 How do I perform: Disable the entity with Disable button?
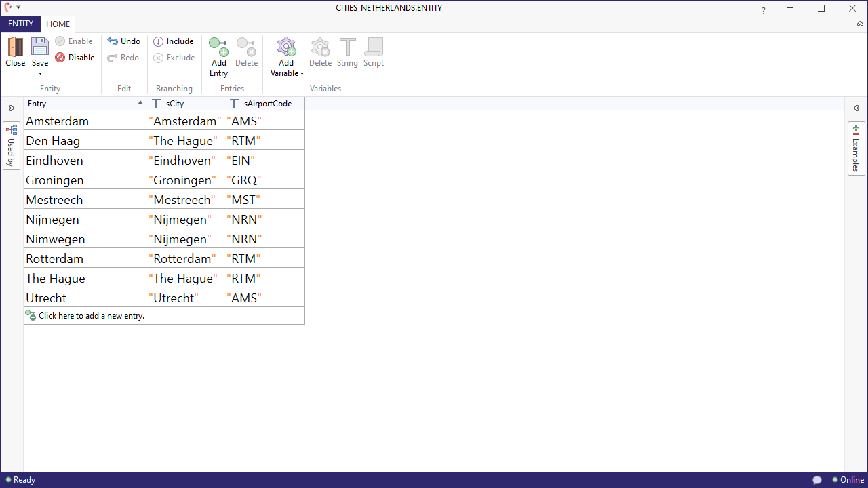[75, 58]
